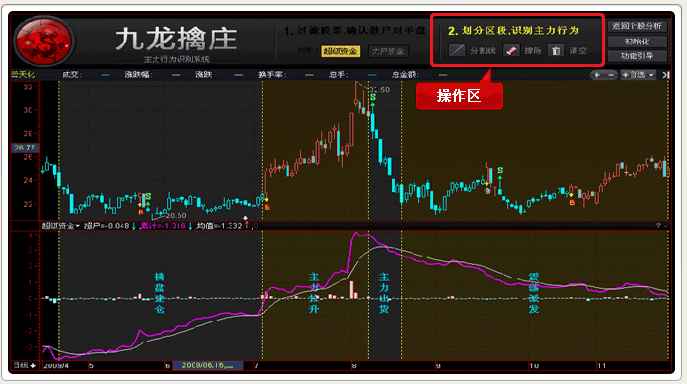Screen dimensions: 687x384
Task: Jump to chart end arrow icon
Action: pyautogui.click(x=666, y=75)
